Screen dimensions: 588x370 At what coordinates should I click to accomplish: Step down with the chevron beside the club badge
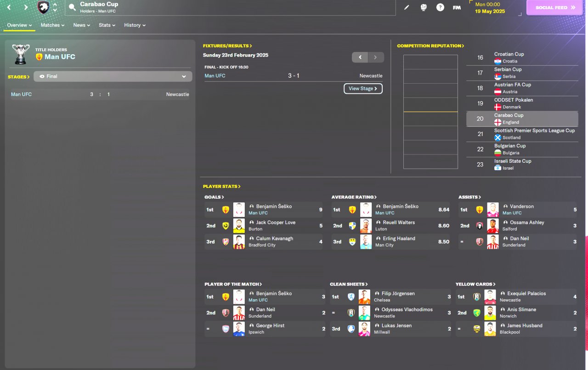coord(55,10)
